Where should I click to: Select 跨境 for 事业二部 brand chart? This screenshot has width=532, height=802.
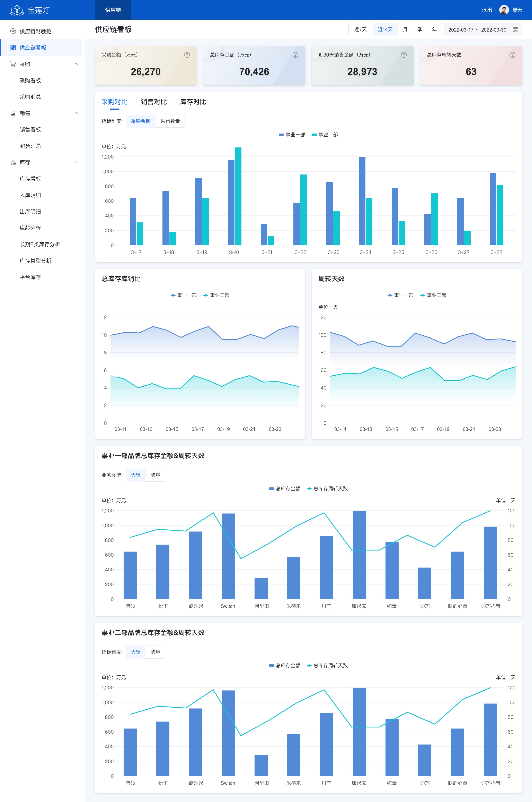[x=155, y=652]
